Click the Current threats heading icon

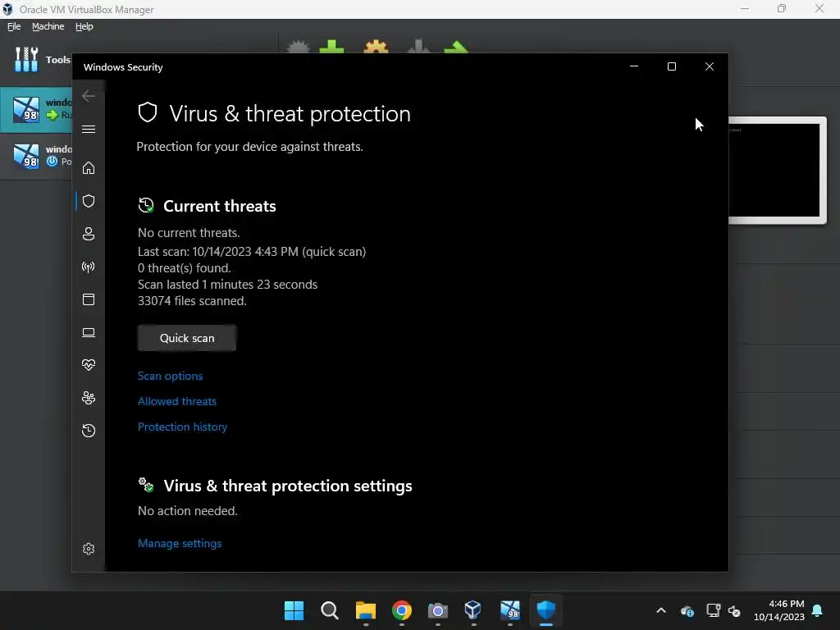tap(146, 205)
